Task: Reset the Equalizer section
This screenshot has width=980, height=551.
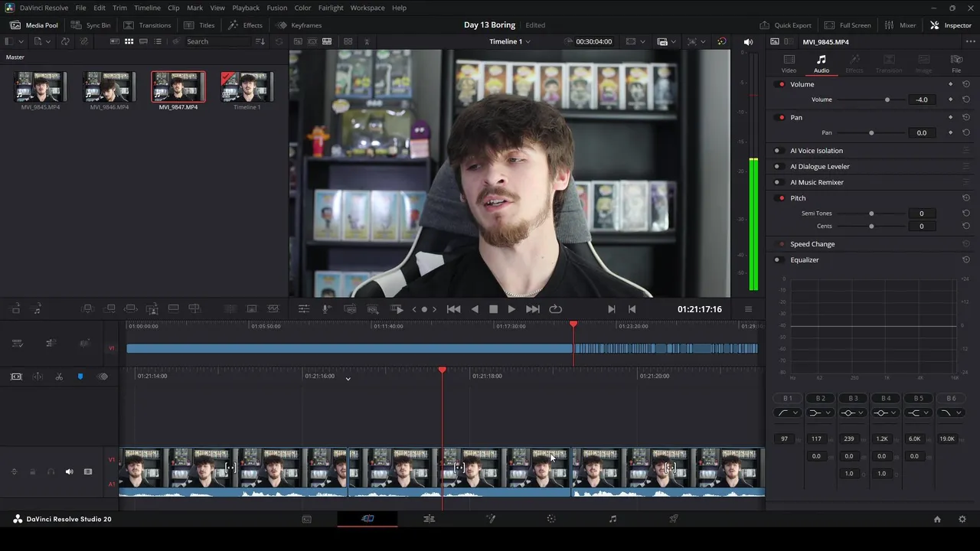Action: (966, 259)
